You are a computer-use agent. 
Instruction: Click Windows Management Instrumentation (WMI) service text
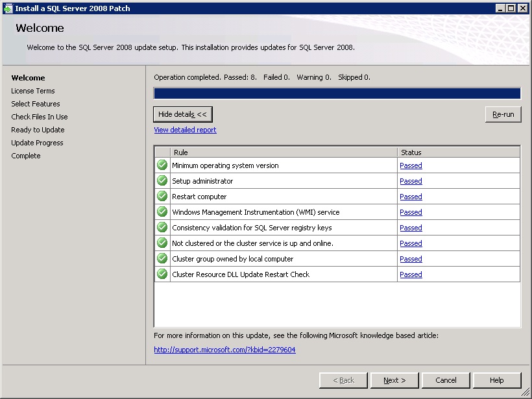pos(256,212)
